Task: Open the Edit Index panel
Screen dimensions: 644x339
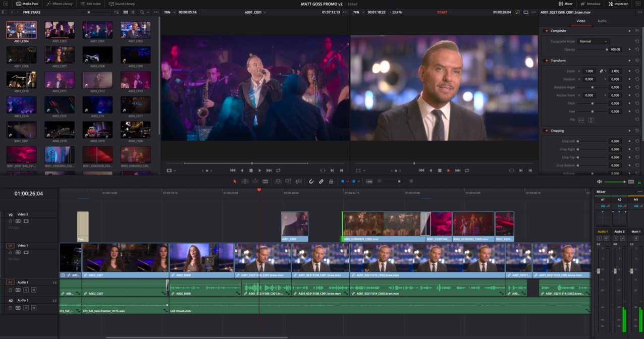Action: (90, 4)
